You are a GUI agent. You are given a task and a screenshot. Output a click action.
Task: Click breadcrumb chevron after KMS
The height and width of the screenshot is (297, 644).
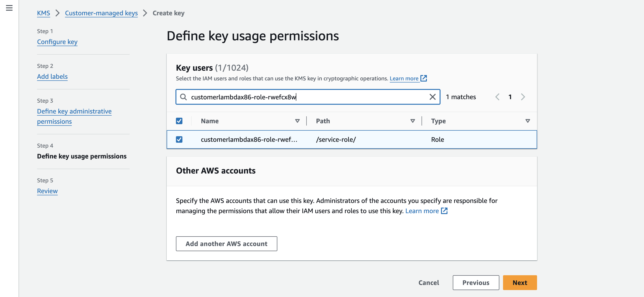coord(57,13)
